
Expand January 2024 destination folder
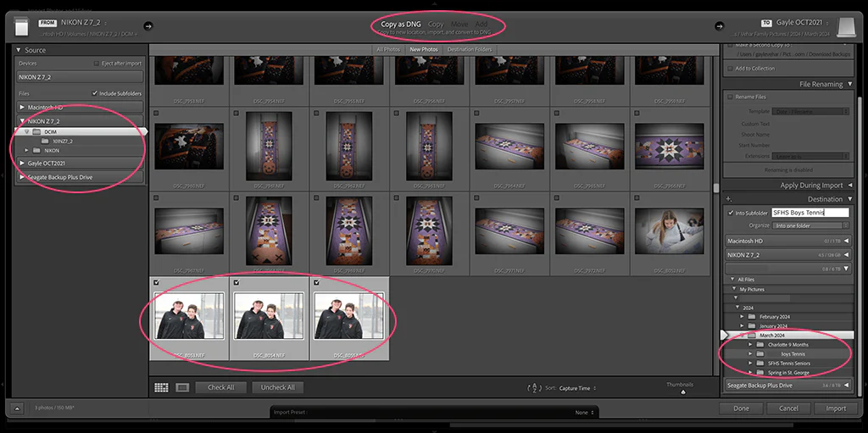[x=743, y=326]
